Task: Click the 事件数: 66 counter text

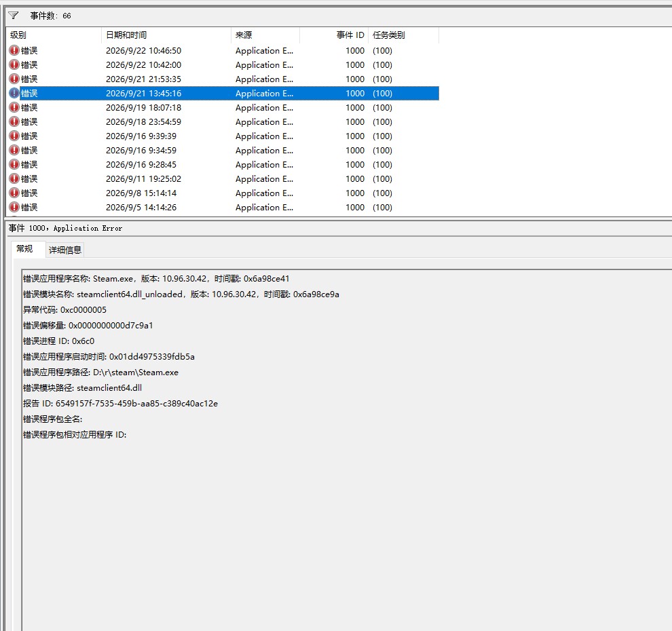Action: click(51, 16)
